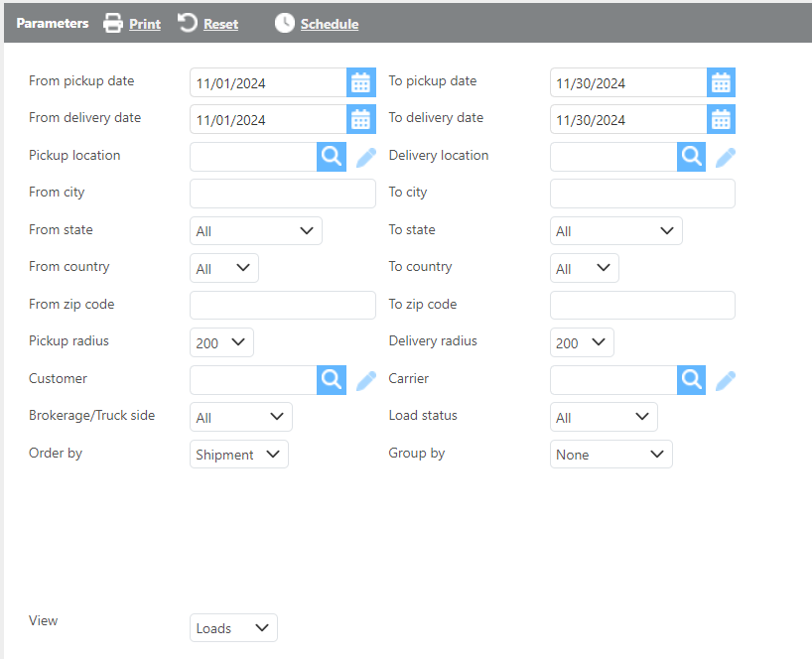Expand the Group by dropdown
The height and width of the screenshot is (659, 812).
coord(610,455)
